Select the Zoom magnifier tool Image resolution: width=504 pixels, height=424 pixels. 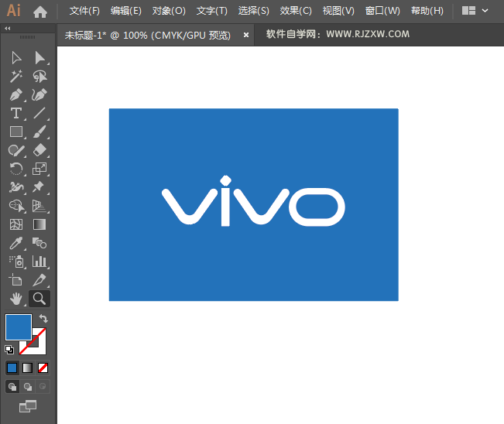[x=39, y=299]
